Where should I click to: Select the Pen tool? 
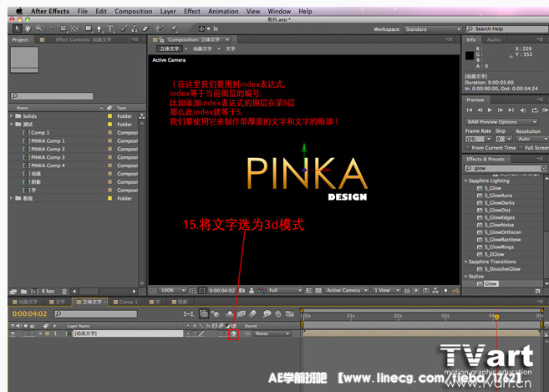[x=99, y=28]
